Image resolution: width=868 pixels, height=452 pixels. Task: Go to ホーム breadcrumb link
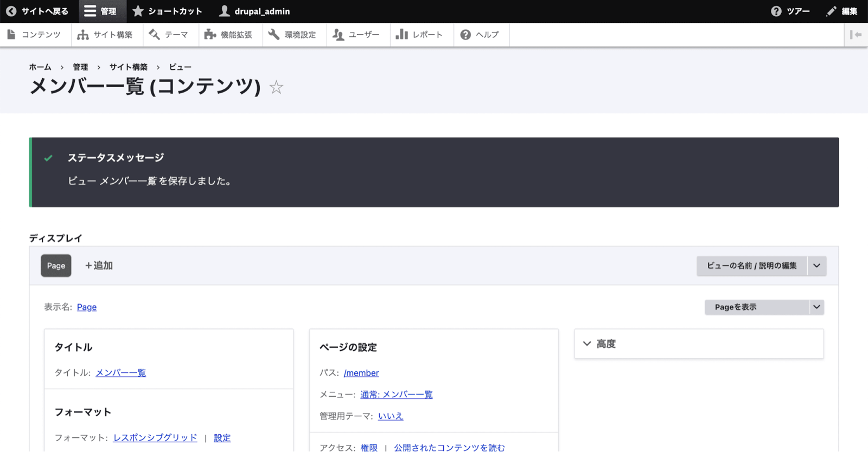[x=40, y=67]
